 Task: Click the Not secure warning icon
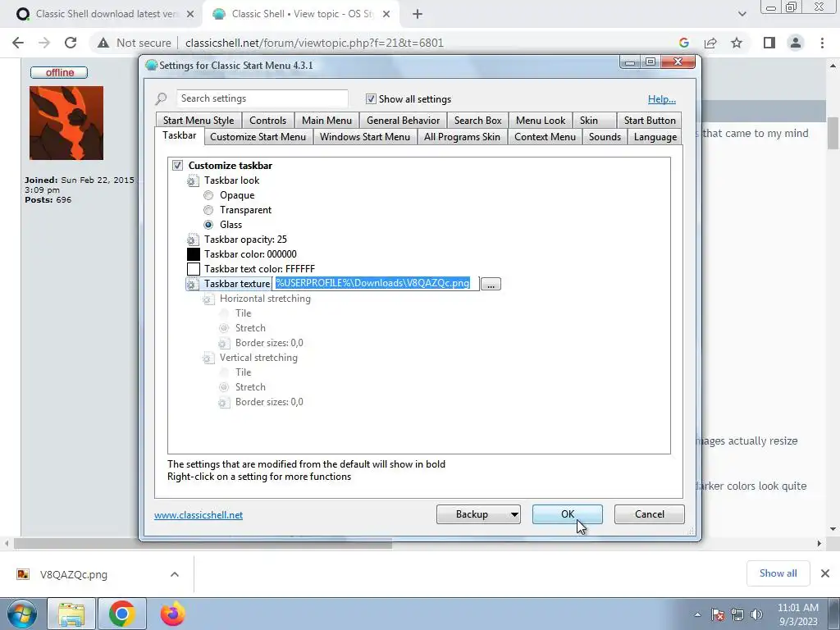click(103, 43)
